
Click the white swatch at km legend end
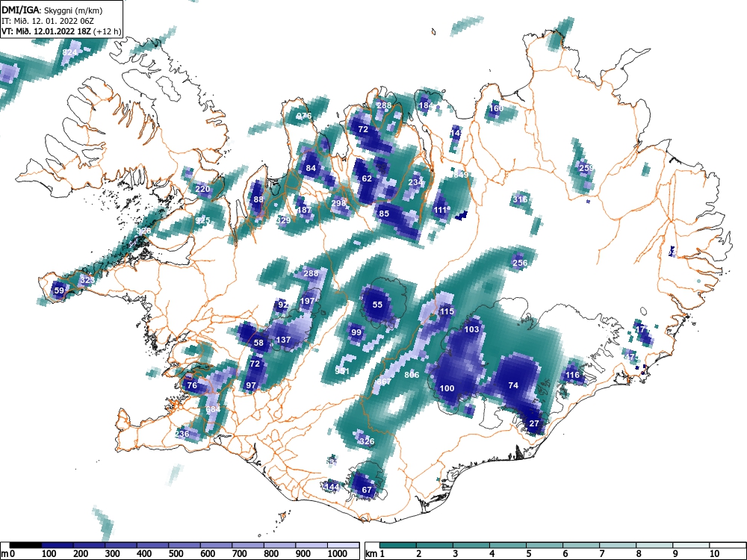(x=728, y=544)
